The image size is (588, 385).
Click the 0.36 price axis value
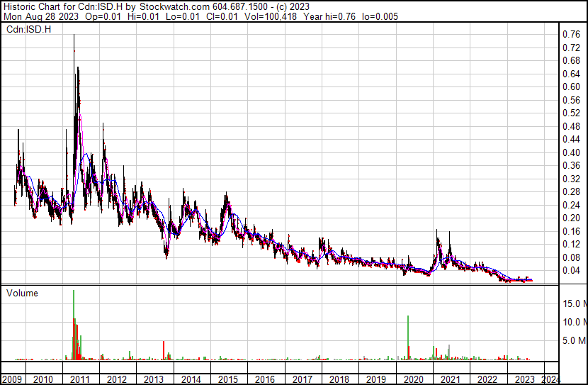coord(572,165)
